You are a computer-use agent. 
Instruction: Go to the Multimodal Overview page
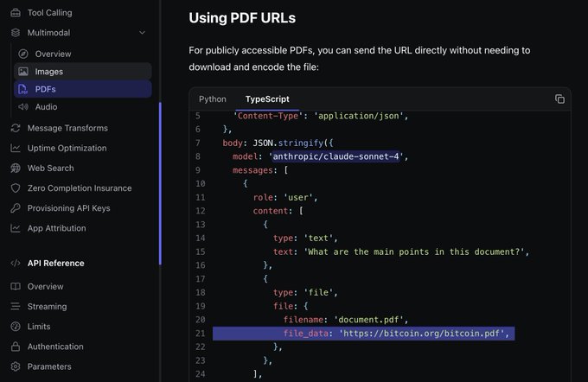[x=53, y=54]
